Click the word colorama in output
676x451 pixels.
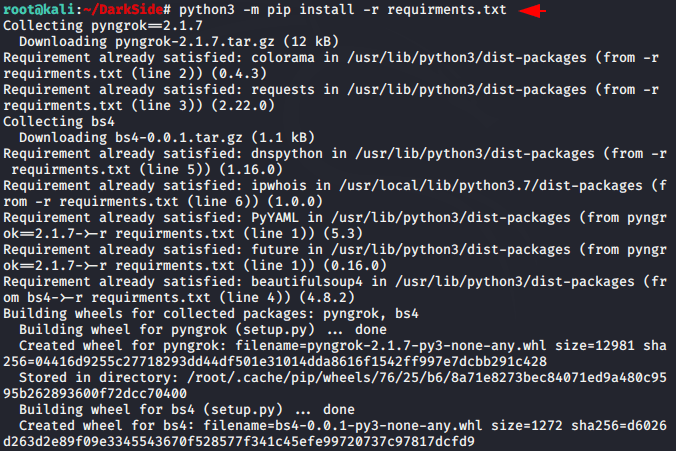tap(283, 57)
